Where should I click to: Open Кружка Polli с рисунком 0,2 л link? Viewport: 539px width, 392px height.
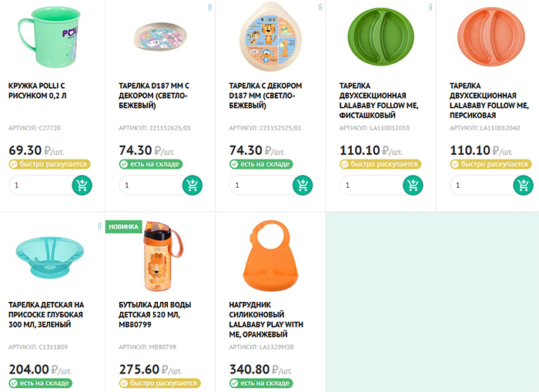(37, 90)
